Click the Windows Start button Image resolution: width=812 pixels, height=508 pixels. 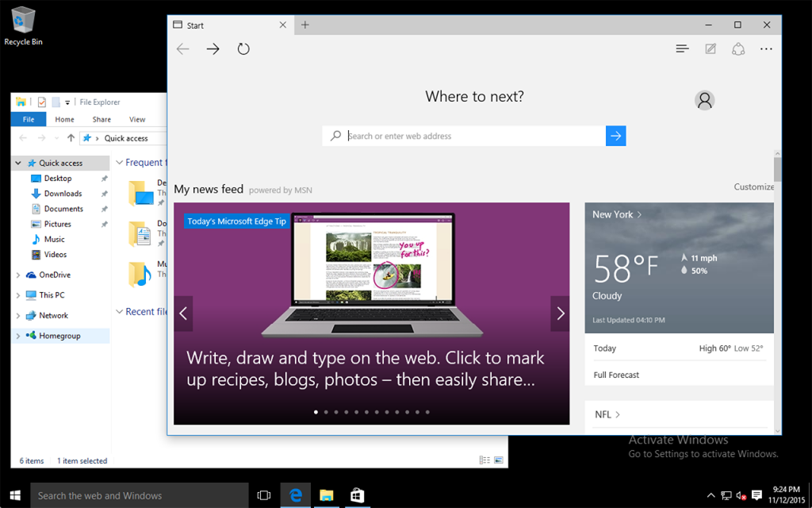(15, 495)
